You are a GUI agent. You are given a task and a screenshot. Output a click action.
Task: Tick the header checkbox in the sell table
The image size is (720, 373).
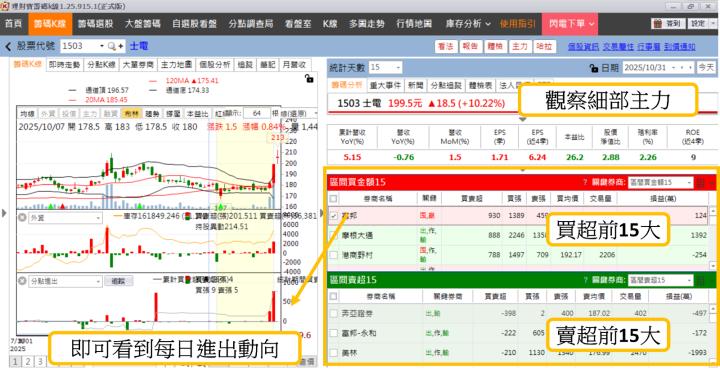(334, 296)
